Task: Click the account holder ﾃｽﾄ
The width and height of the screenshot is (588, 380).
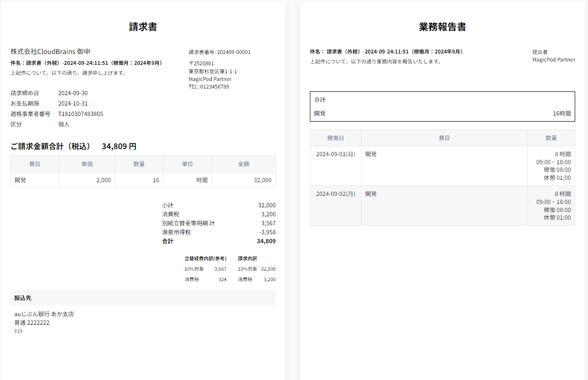Action: [x=18, y=331]
